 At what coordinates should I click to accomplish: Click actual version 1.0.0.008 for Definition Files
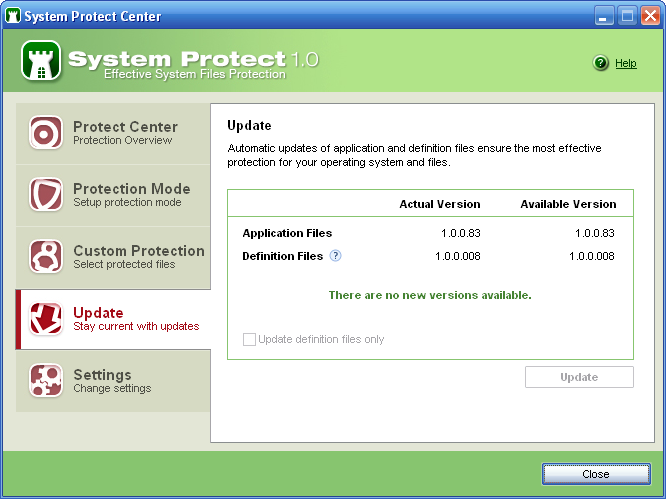point(458,256)
